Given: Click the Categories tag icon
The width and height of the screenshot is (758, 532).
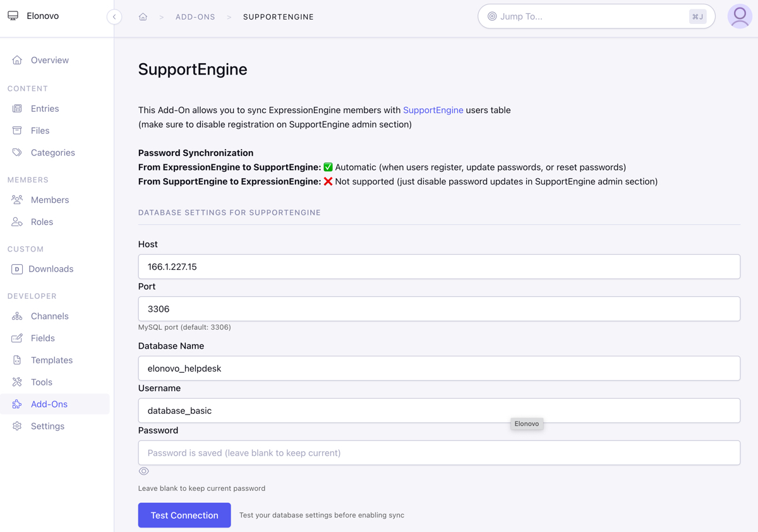Looking at the screenshot, I should pos(17,153).
